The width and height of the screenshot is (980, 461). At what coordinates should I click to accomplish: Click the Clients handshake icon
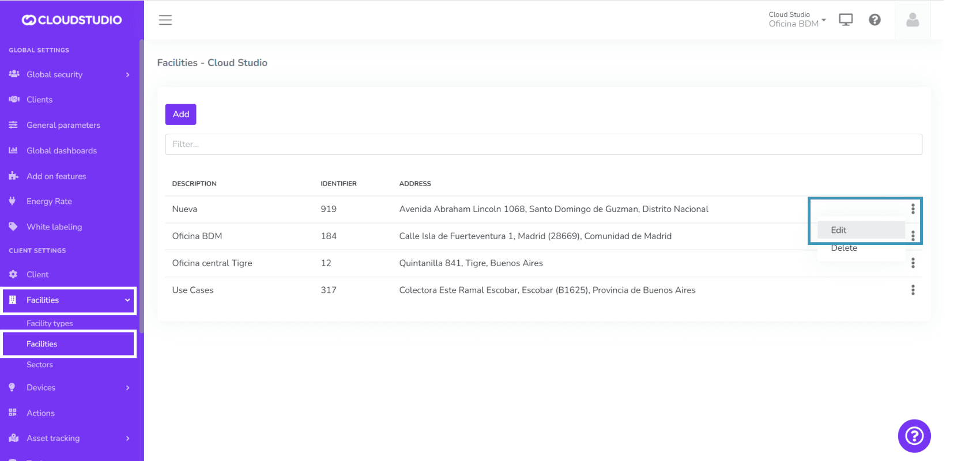(14, 100)
